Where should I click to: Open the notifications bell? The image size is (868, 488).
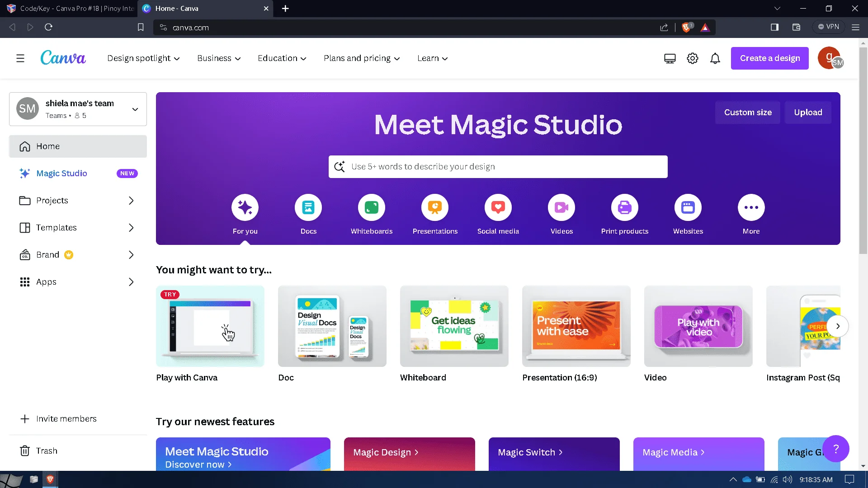point(715,58)
